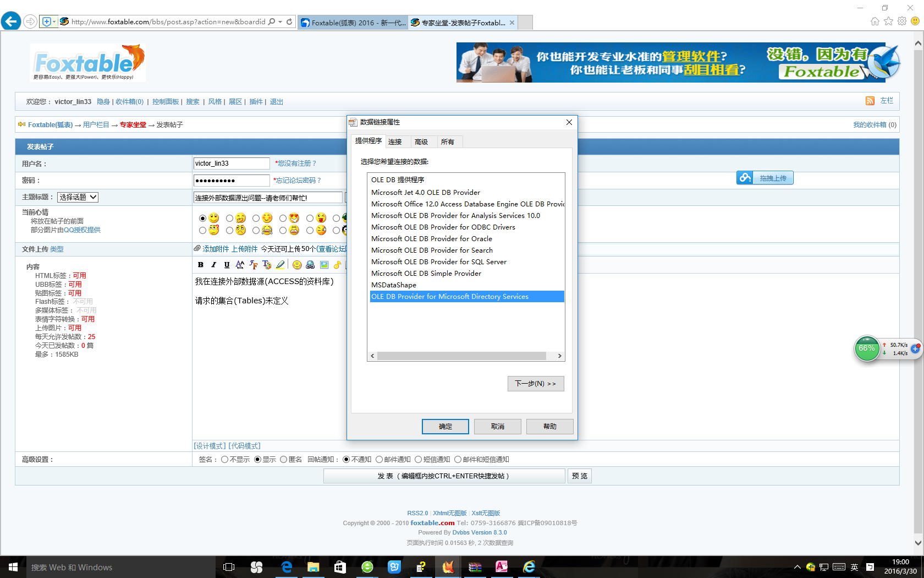
Task: Click the 取消 button in the dialog
Action: pos(498,427)
